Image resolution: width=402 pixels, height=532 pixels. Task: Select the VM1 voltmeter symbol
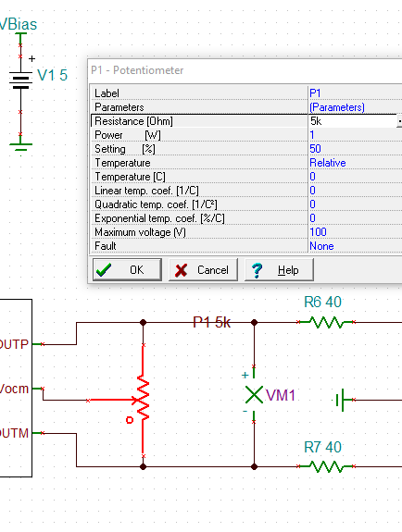254,394
